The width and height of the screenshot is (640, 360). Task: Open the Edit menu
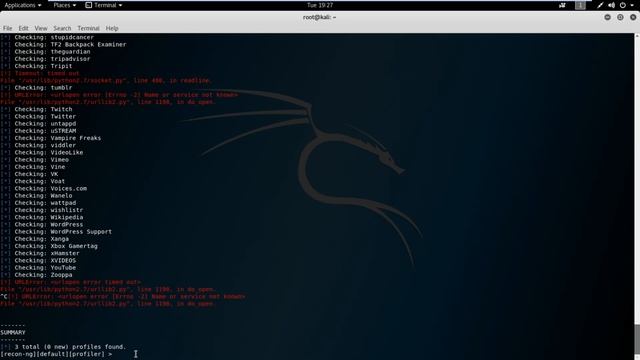23,28
